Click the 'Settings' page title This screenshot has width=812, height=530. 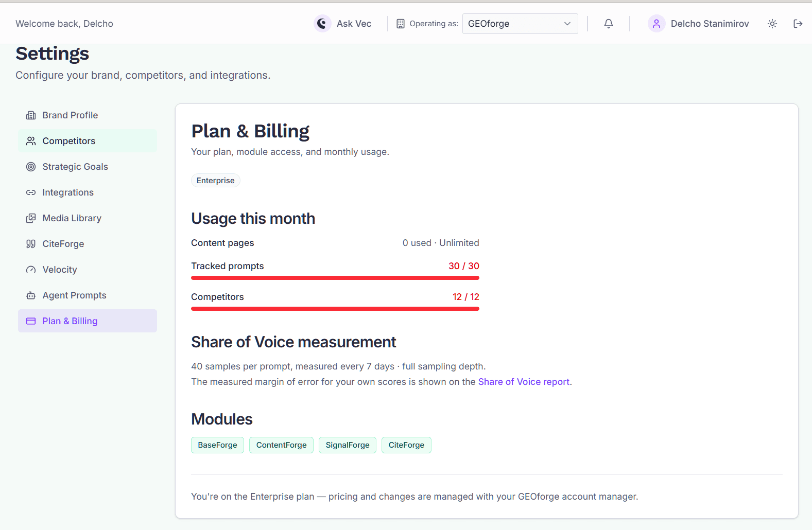click(53, 54)
